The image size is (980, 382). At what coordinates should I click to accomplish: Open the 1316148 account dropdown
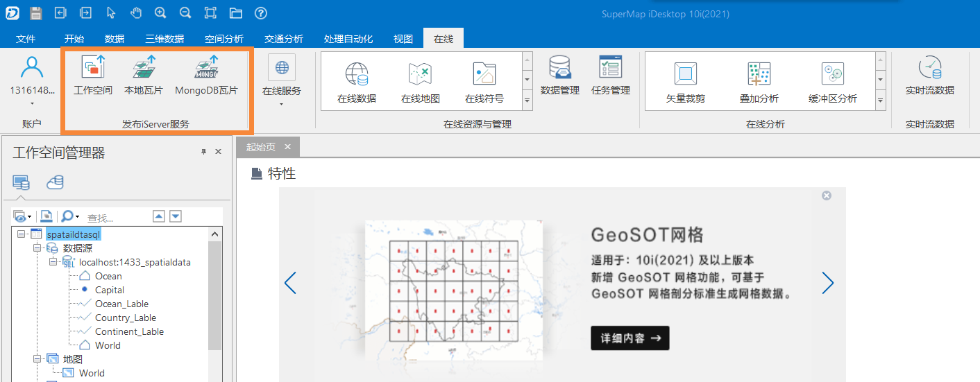(32, 80)
